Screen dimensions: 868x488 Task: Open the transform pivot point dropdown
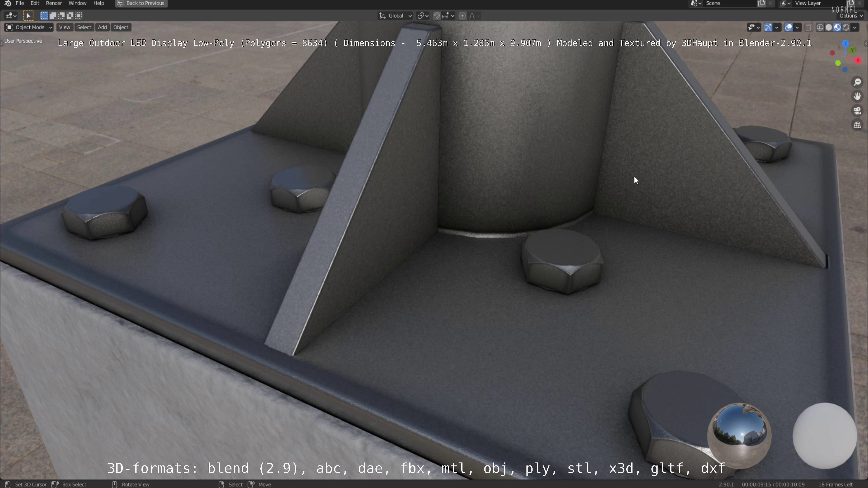(422, 16)
